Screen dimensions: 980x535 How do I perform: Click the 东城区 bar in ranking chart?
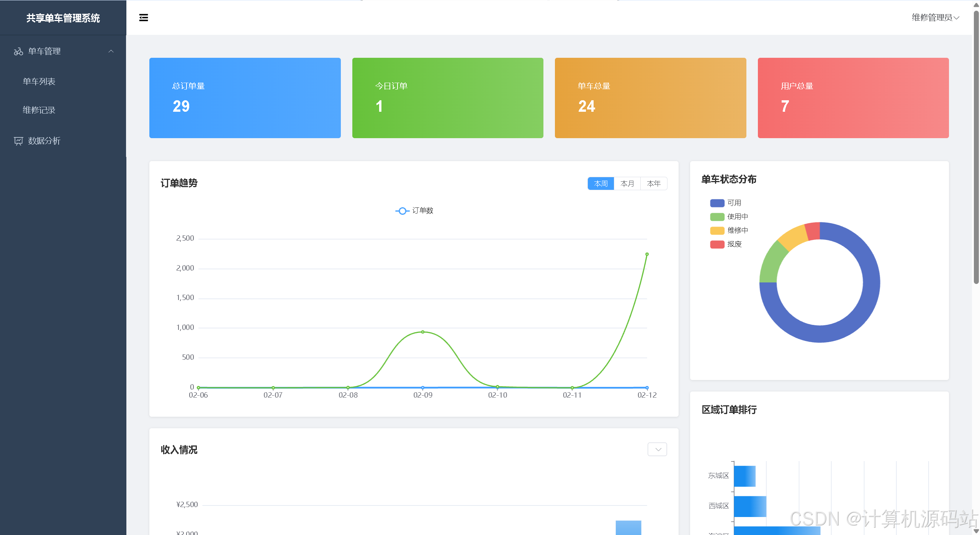click(x=744, y=476)
